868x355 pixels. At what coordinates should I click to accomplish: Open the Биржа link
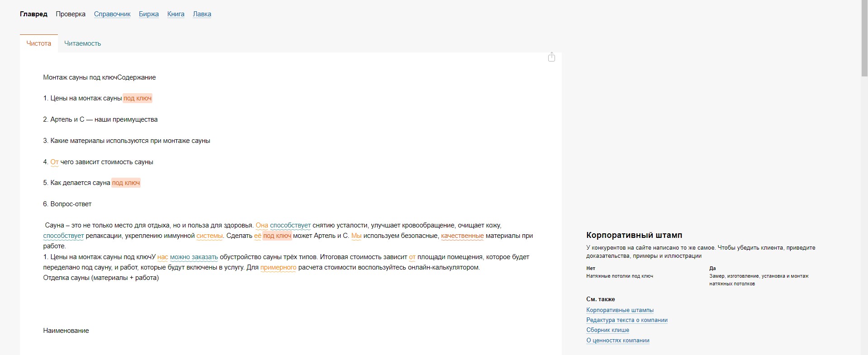pos(149,14)
